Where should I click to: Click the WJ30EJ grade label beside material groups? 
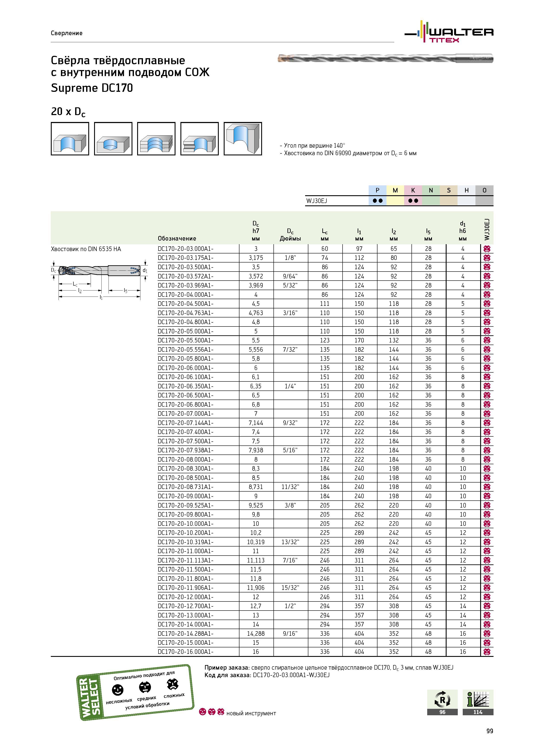[x=317, y=201]
